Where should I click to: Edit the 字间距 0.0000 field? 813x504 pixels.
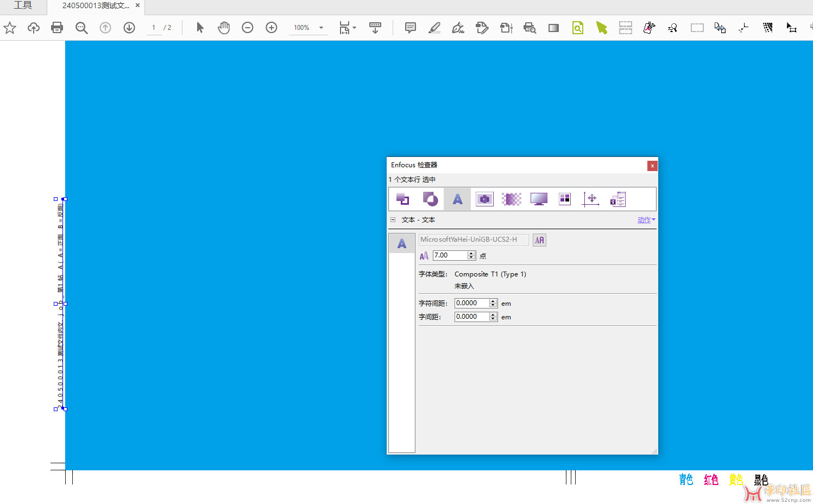[x=471, y=317]
